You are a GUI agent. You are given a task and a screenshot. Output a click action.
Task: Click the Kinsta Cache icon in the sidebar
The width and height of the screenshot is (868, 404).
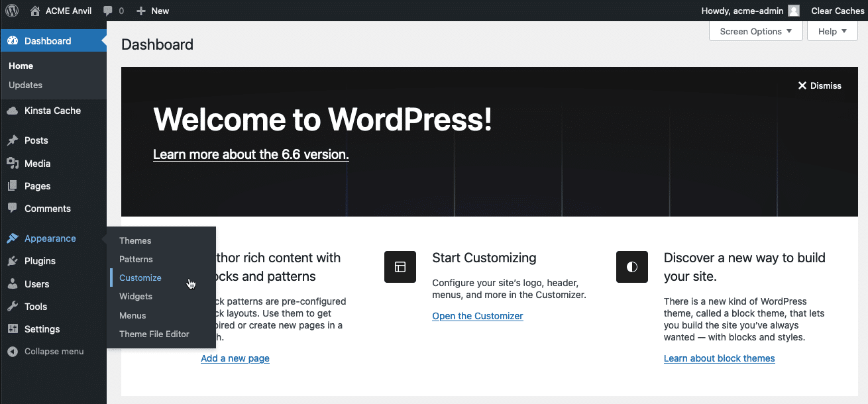point(14,111)
